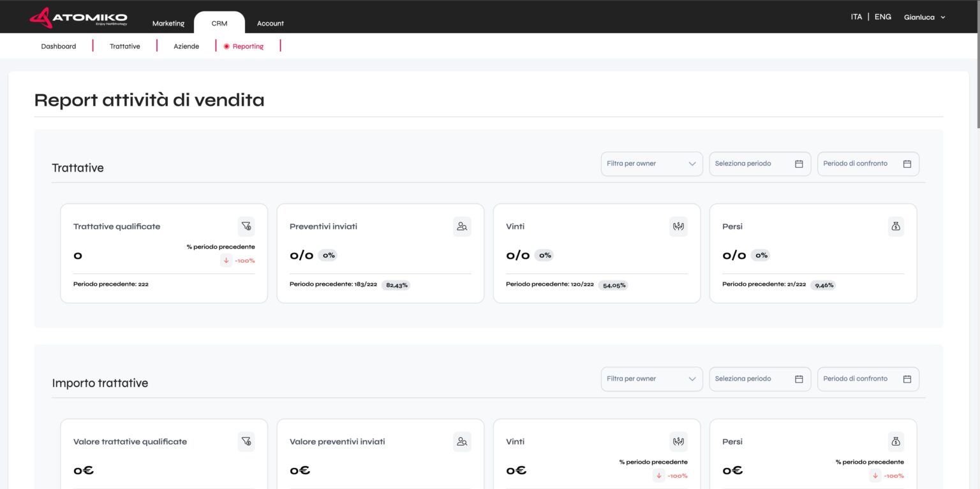This screenshot has height=489, width=980.
Task: Click funnel icon on Trattative qualificate card
Action: click(246, 226)
